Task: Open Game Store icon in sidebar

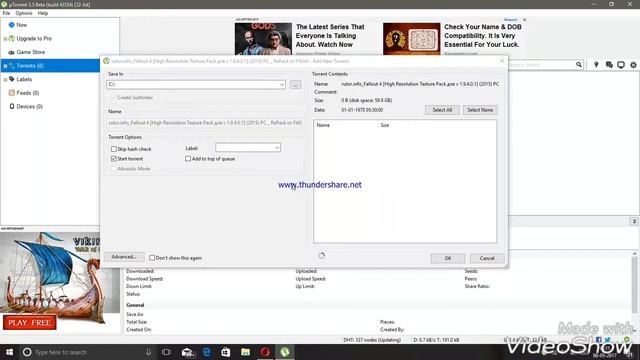Action: coord(11,52)
